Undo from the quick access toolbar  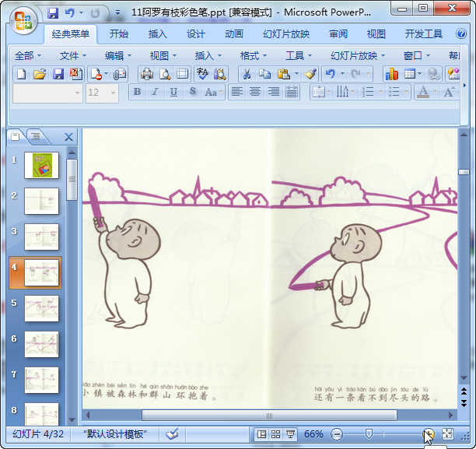point(70,13)
